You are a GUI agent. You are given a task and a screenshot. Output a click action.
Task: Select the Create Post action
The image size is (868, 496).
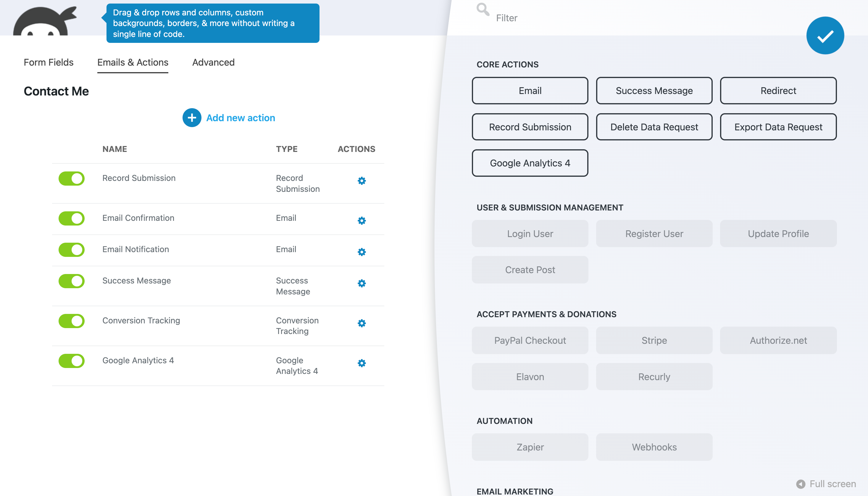point(530,270)
